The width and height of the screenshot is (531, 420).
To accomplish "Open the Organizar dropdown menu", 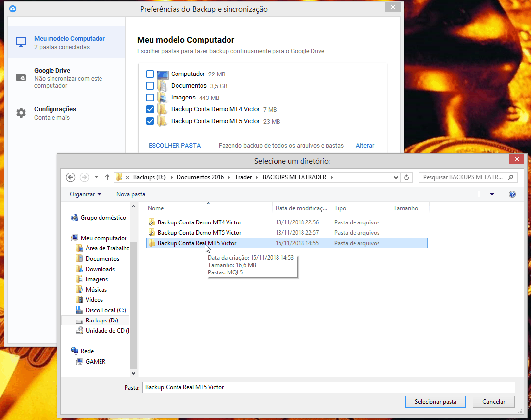I will (85, 194).
